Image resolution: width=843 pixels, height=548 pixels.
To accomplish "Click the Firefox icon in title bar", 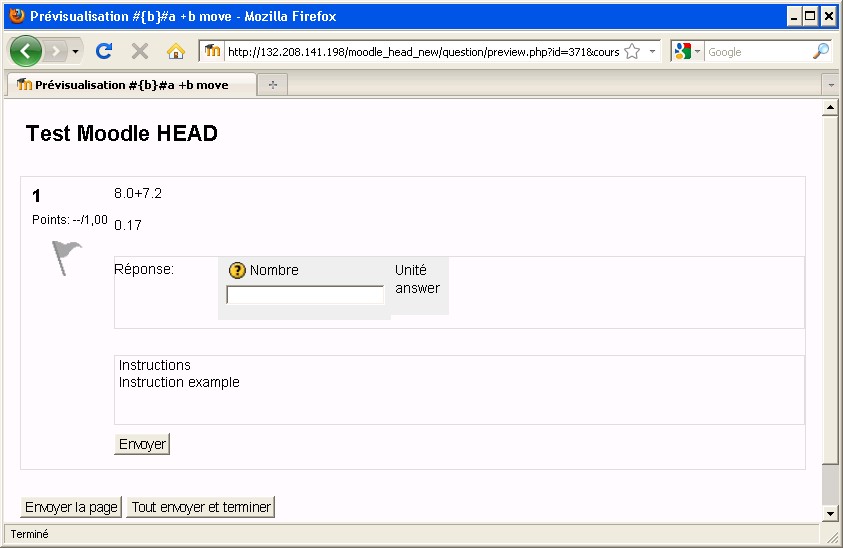I will tap(17, 16).
